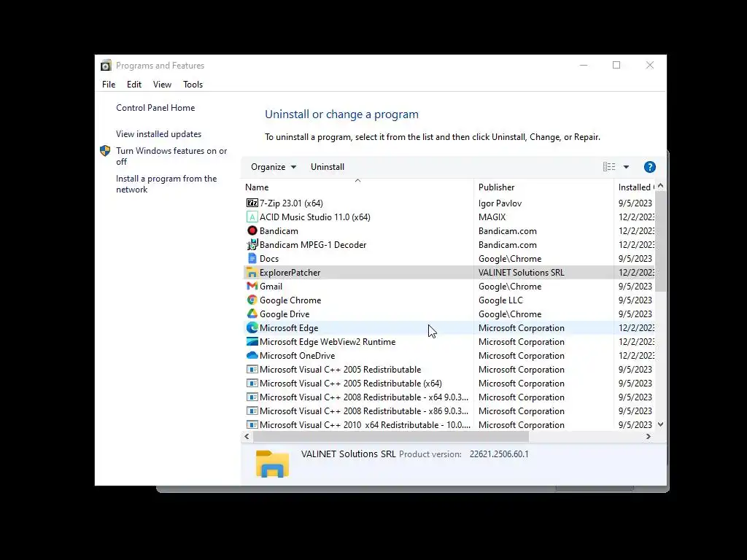Image resolution: width=747 pixels, height=560 pixels.
Task: Click the red Bandicam icon
Action: pyautogui.click(x=252, y=230)
